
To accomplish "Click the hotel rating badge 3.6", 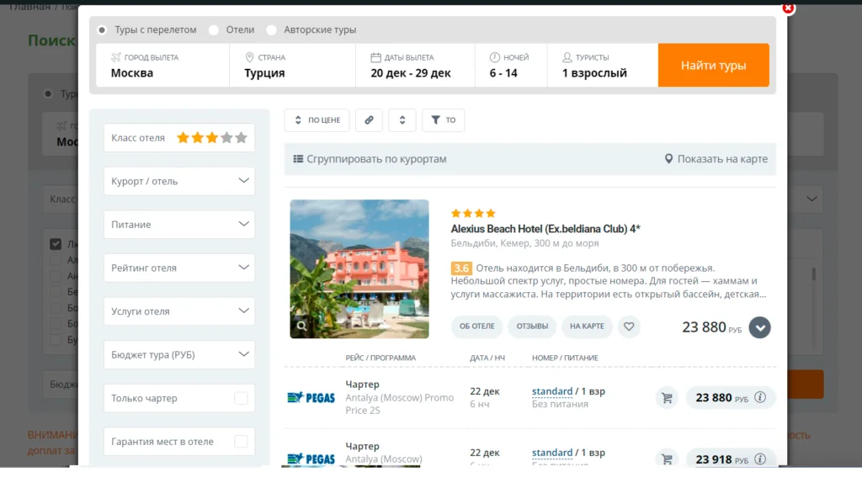I will 461,268.
